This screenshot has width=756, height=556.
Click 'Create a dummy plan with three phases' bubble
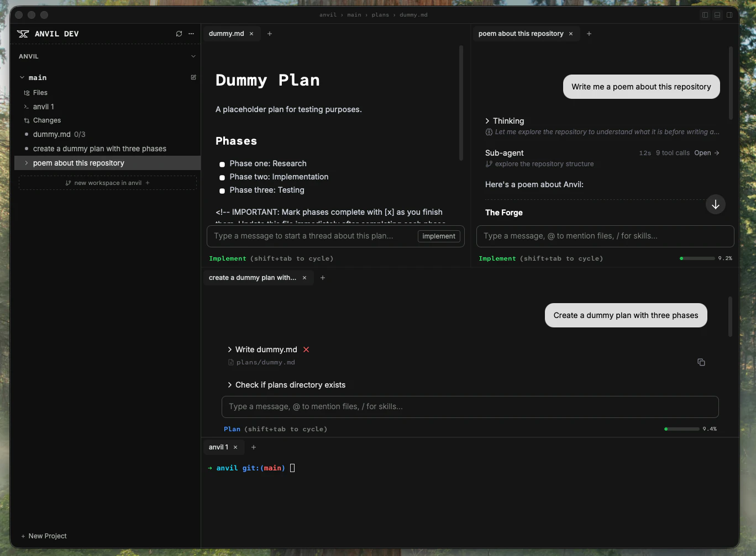pyautogui.click(x=626, y=315)
